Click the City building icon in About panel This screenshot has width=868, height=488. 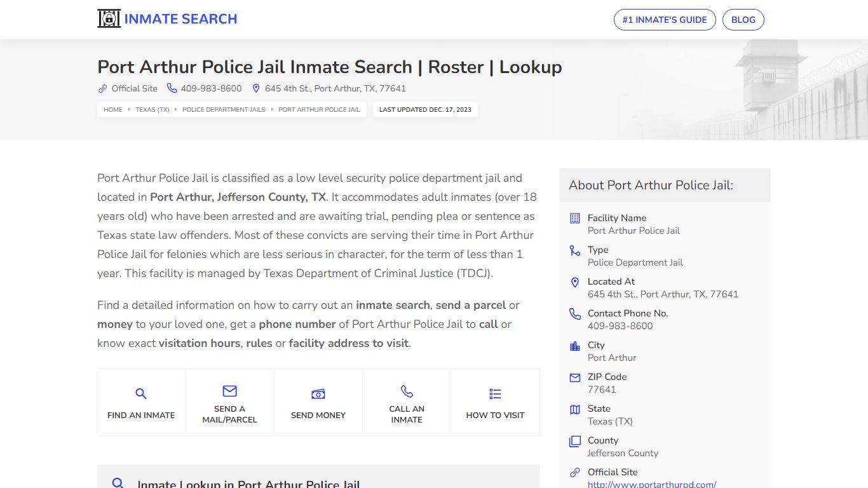pyautogui.click(x=574, y=346)
